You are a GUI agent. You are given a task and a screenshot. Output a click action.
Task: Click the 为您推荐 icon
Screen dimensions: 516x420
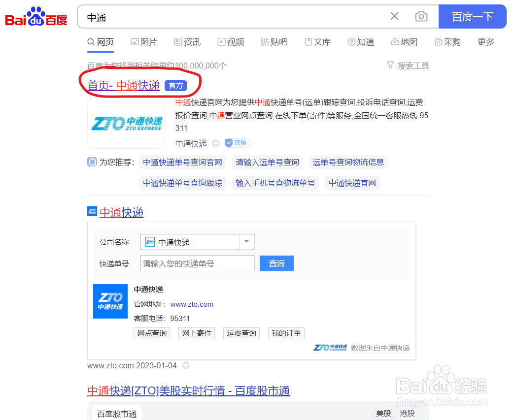pyautogui.click(x=92, y=162)
